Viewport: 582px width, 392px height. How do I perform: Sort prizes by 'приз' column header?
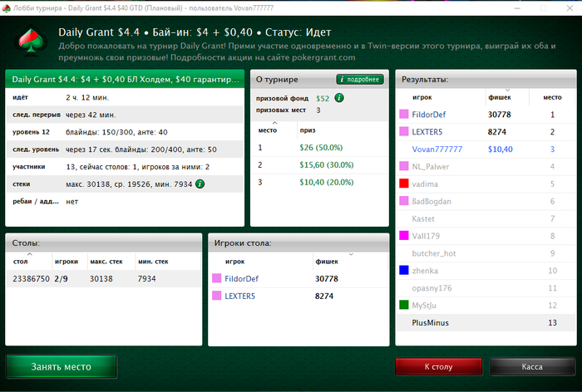[342, 130]
